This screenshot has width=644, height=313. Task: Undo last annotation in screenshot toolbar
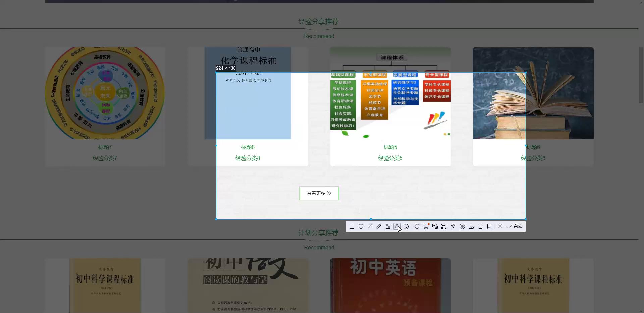pyautogui.click(x=417, y=226)
